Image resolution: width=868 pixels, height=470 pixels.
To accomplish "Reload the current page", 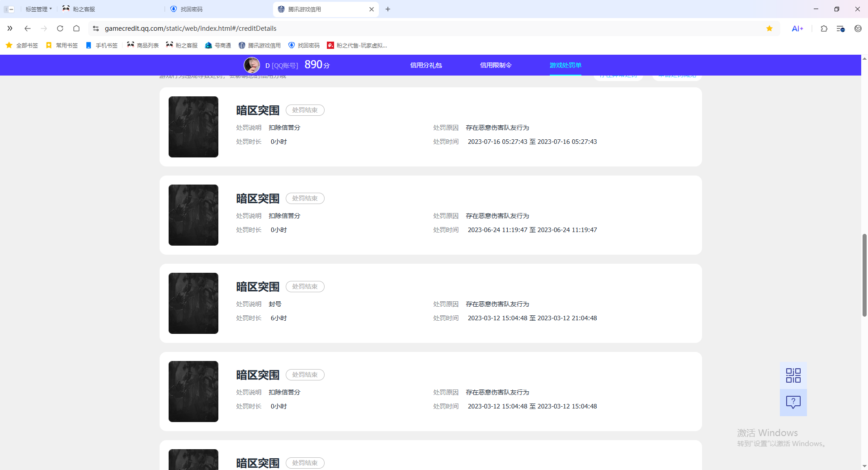I will coord(60,28).
